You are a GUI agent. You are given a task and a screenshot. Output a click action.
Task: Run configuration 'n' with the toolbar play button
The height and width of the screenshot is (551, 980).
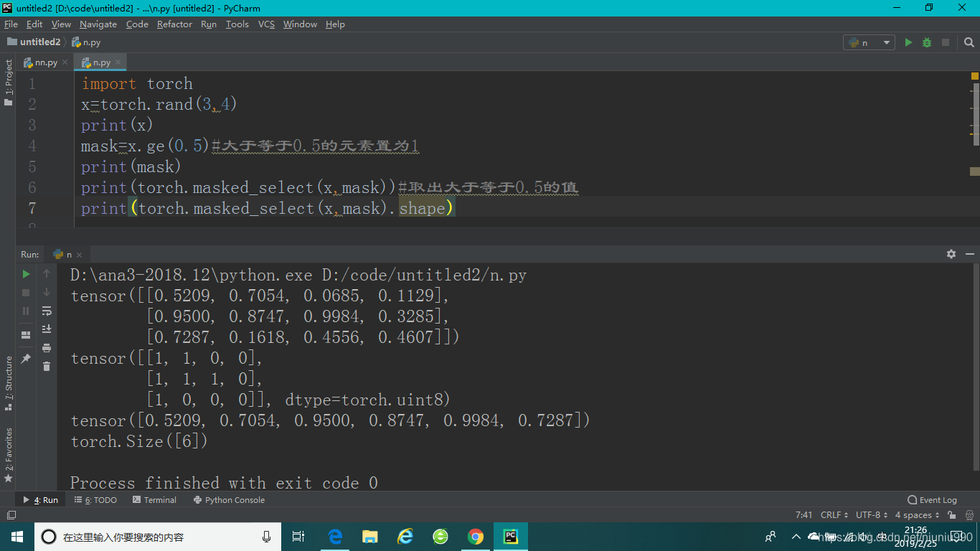coord(908,42)
